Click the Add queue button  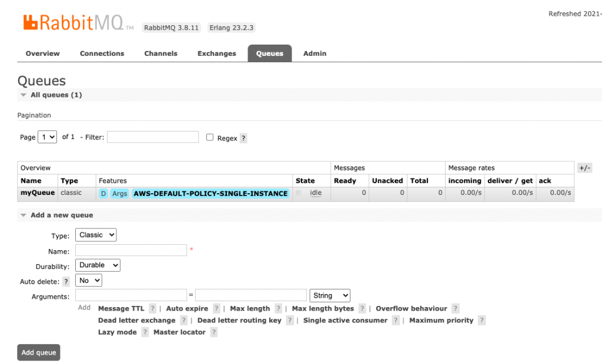[39, 352]
